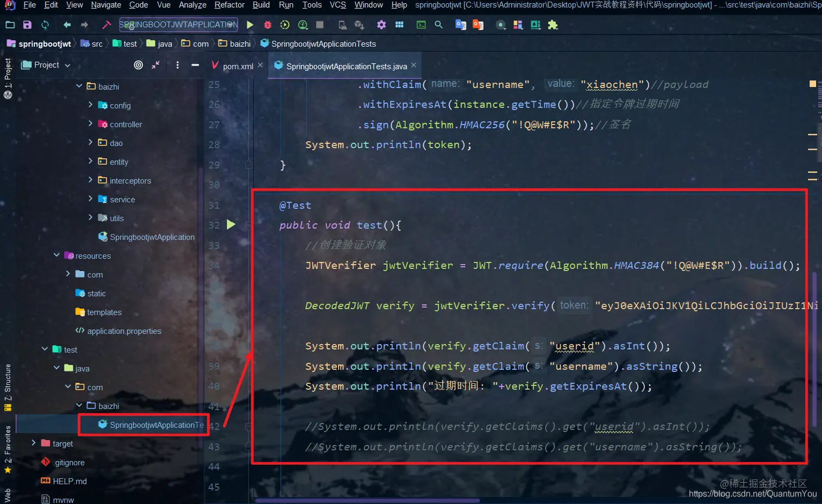Click the blue Translate icon
The image size is (822, 504).
[x=461, y=25]
